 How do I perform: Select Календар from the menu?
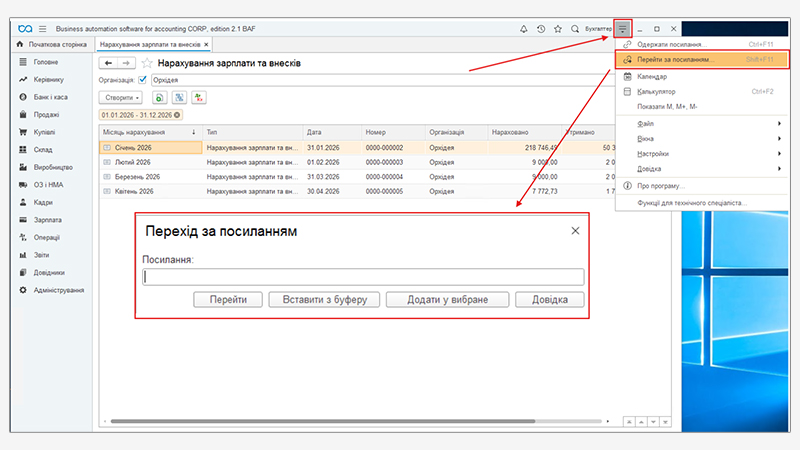(x=652, y=76)
